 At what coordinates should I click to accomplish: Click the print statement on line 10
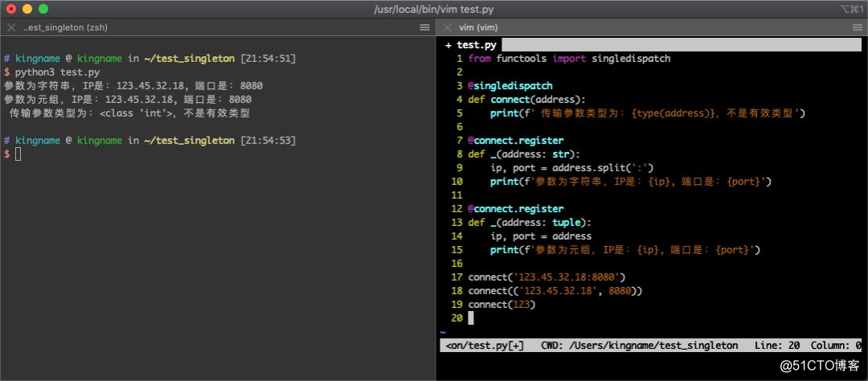coord(631,182)
